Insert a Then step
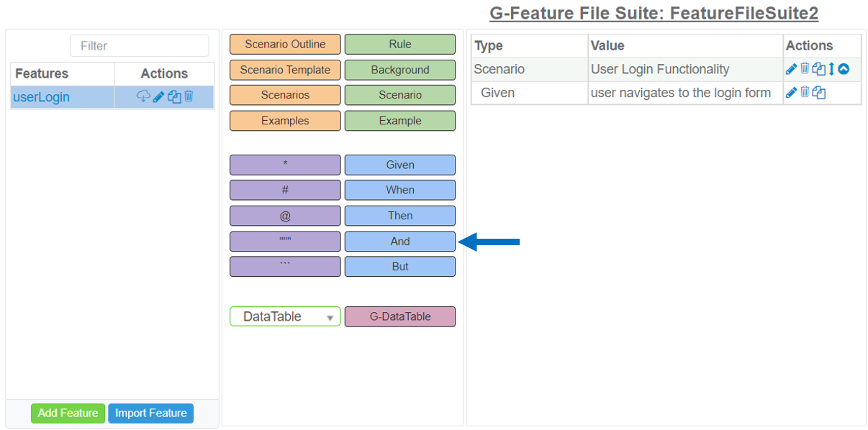The width and height of the screenshot is (868, 430). (400, 216)
